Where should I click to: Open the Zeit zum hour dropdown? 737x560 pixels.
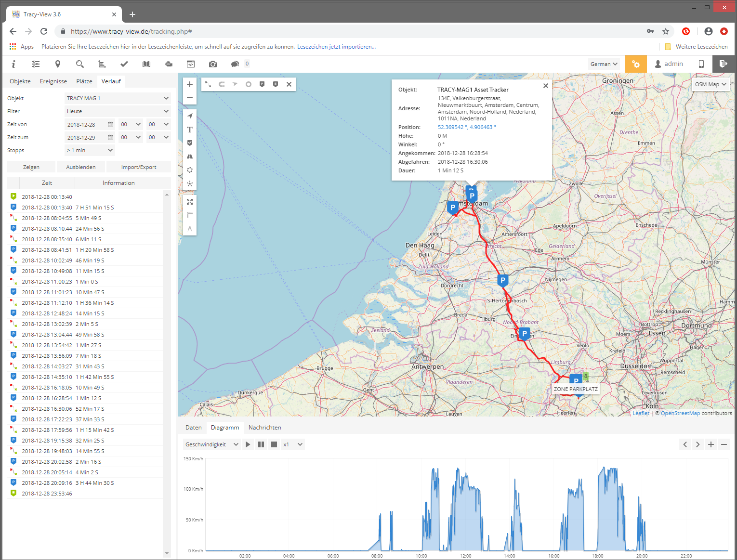[x=131, y=137]
